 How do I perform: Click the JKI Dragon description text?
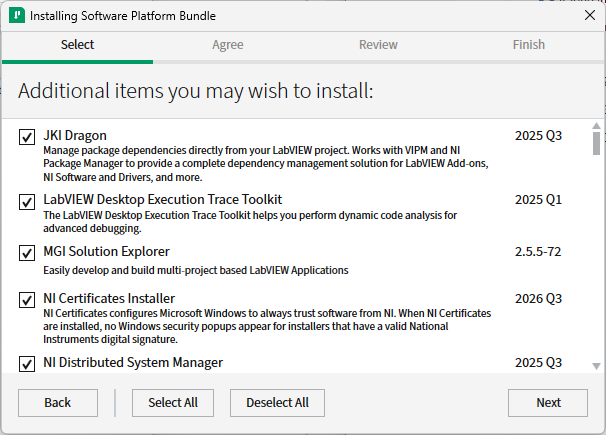pos(266,164)
